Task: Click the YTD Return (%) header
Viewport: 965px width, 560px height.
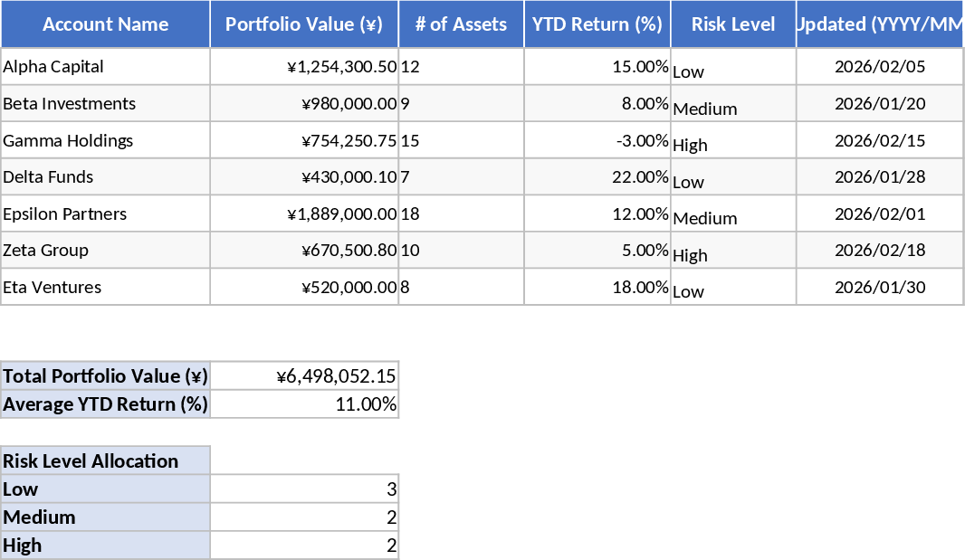Action: click(597, 24)
